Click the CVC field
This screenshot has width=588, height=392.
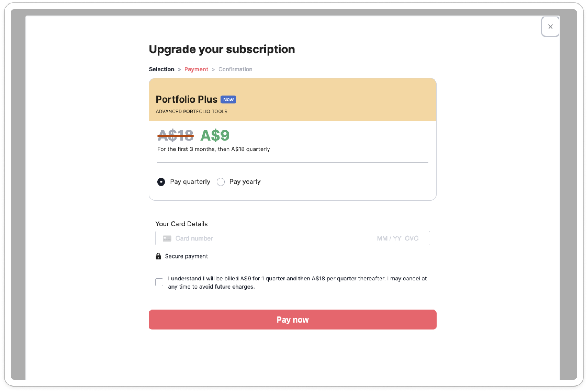pos(412,238)
